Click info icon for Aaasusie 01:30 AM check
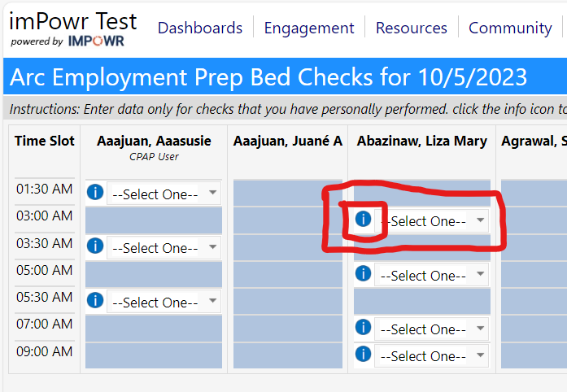 [x=95, y=192]
